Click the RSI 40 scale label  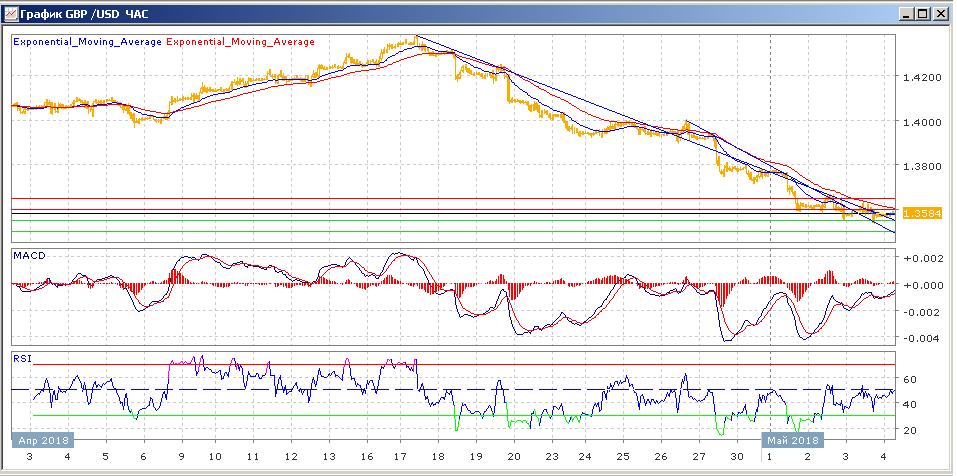click(x=909, y=405)
